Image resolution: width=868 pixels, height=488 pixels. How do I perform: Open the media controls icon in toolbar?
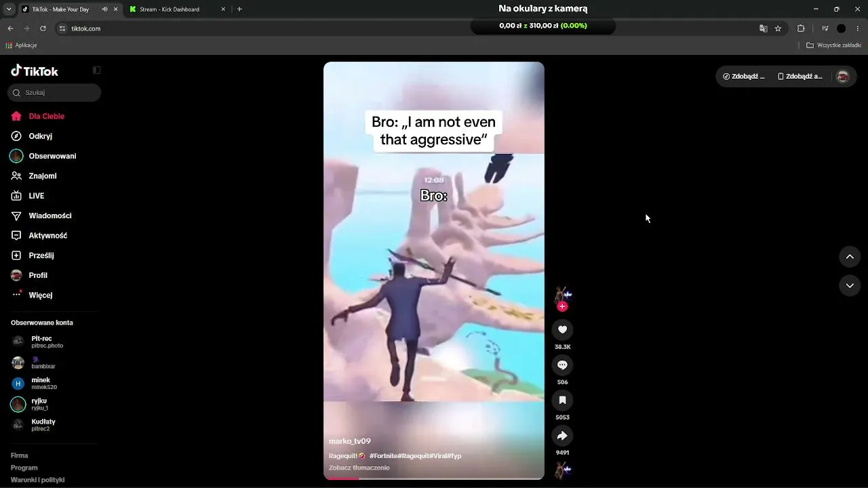[x=825, y=28]
